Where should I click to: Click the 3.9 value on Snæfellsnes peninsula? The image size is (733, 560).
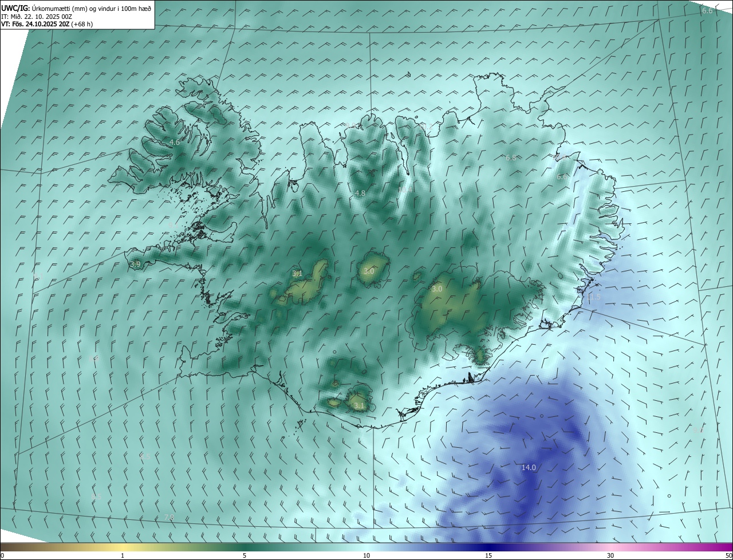click(135, 264)
